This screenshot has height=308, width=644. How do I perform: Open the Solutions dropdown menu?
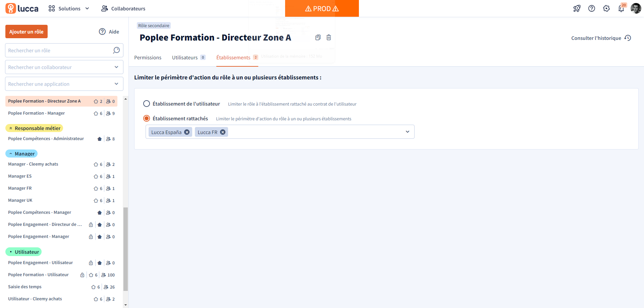(69, 8)
